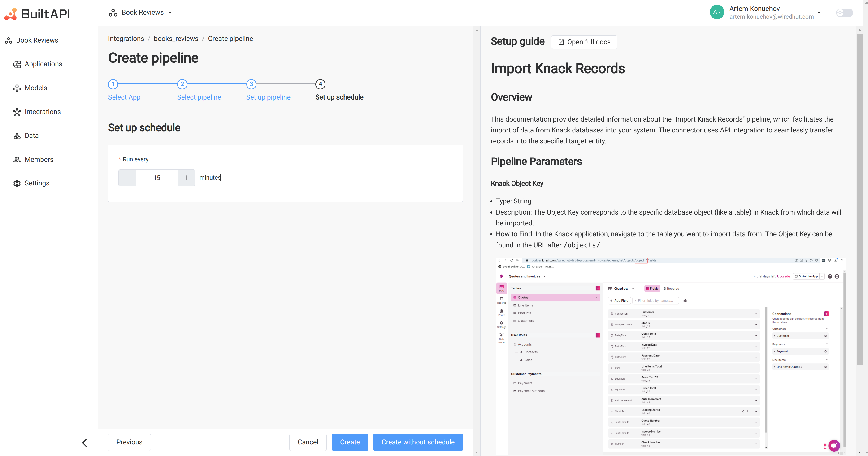Go to Integrations in the sidebar

tap(43, 112)
